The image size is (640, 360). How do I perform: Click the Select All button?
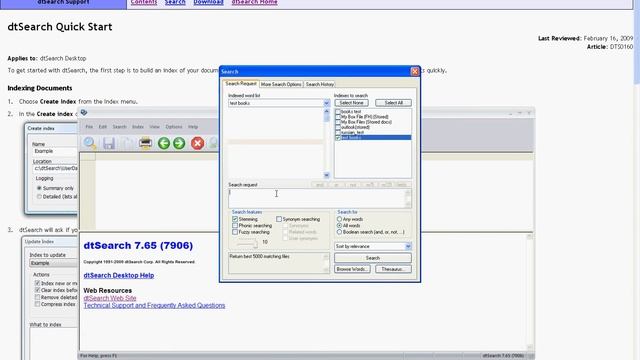click(x=393, y=103)
